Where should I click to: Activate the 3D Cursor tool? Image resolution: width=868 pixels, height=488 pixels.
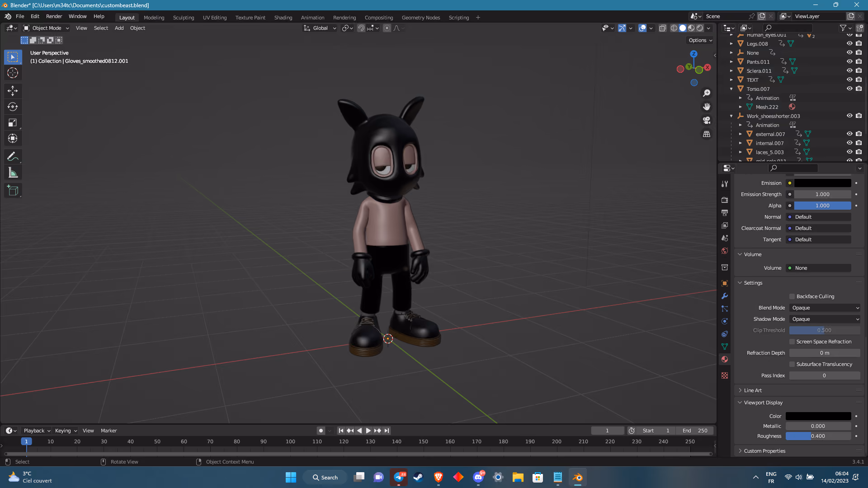click(x=13, y=73)
